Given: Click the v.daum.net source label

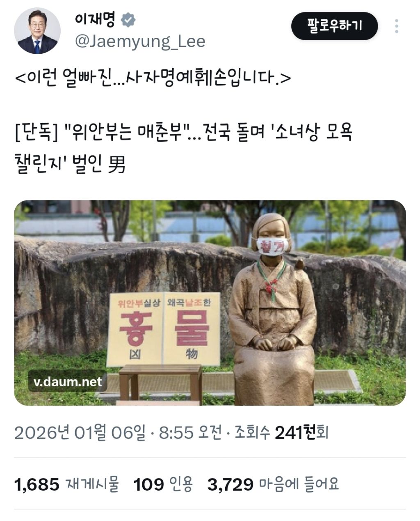Looking at the screenshot, I should tap(68, 381).
